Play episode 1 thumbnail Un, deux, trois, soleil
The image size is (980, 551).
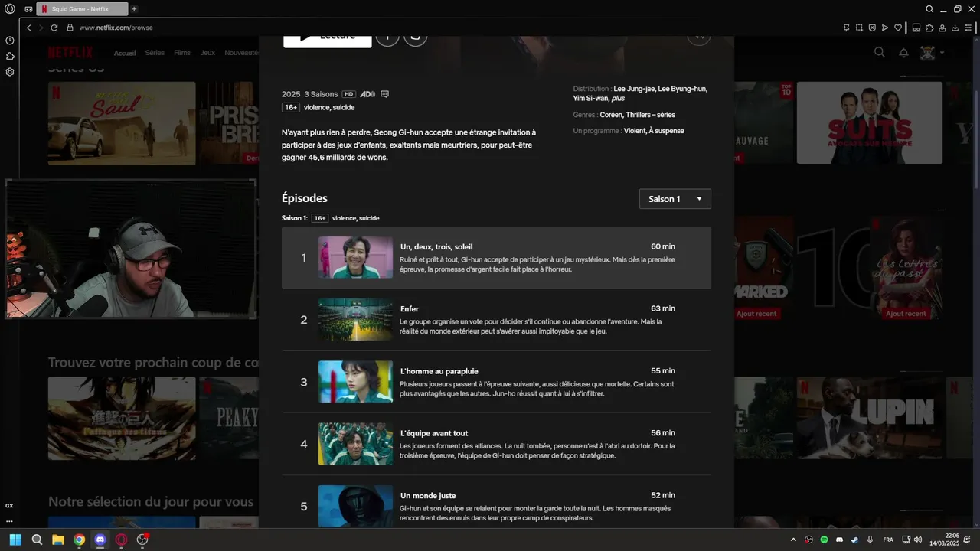[x=355, y=257]
